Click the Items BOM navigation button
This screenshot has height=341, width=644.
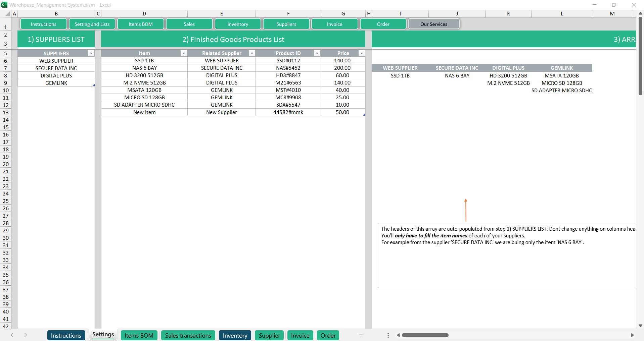(x=140, y=24)
